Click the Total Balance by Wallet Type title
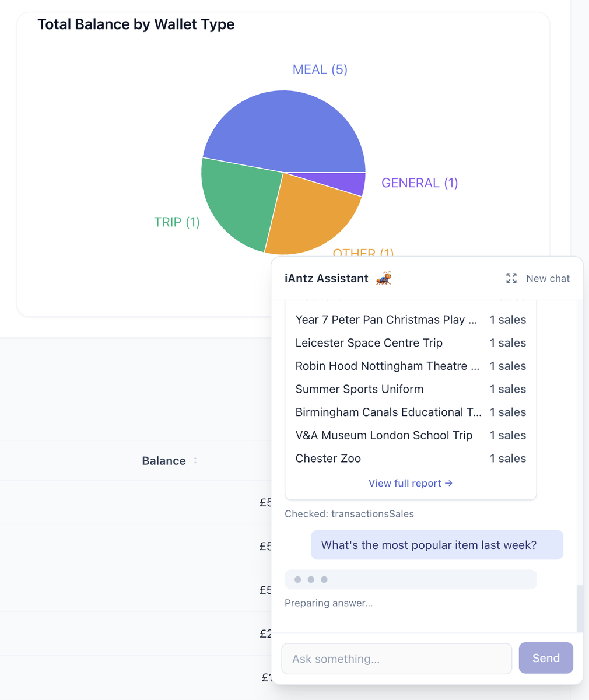The height and width of the screenshot is (700, 589). 136,24
